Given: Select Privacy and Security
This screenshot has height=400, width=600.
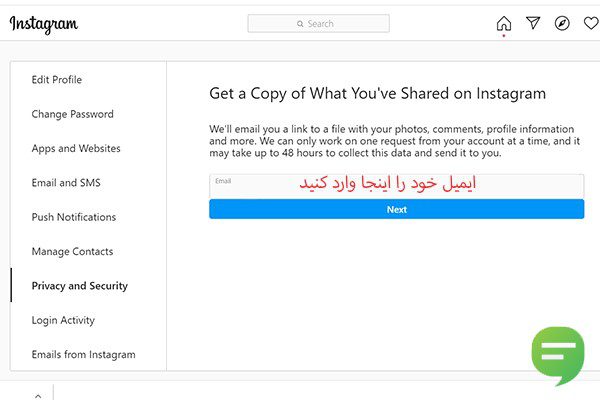Looking at the screenshot, I should 80,286.
